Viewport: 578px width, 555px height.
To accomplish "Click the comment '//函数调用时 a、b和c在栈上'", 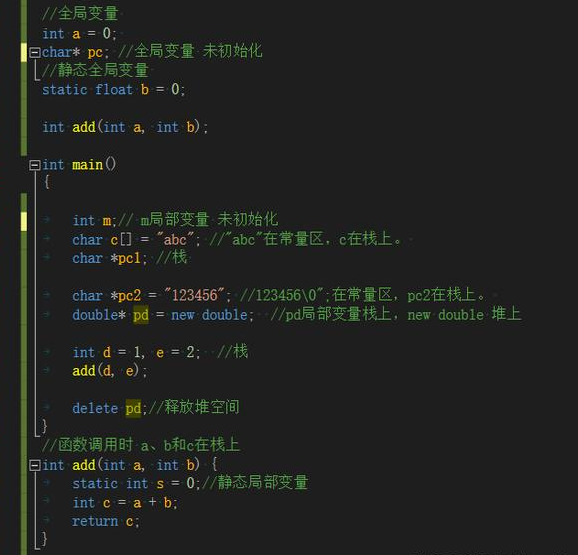I will click(x=141, y=446).
